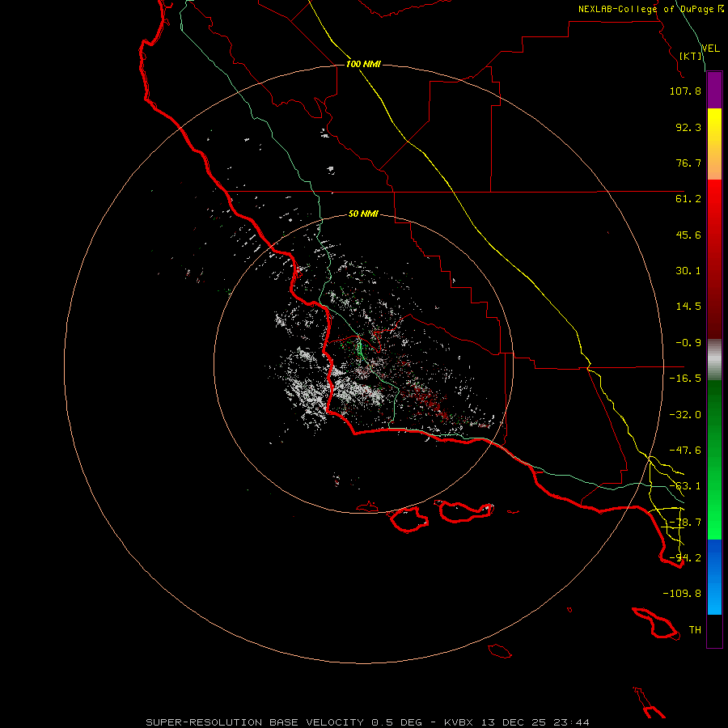Select the -78.7 legend value

[x=685, y=523]
